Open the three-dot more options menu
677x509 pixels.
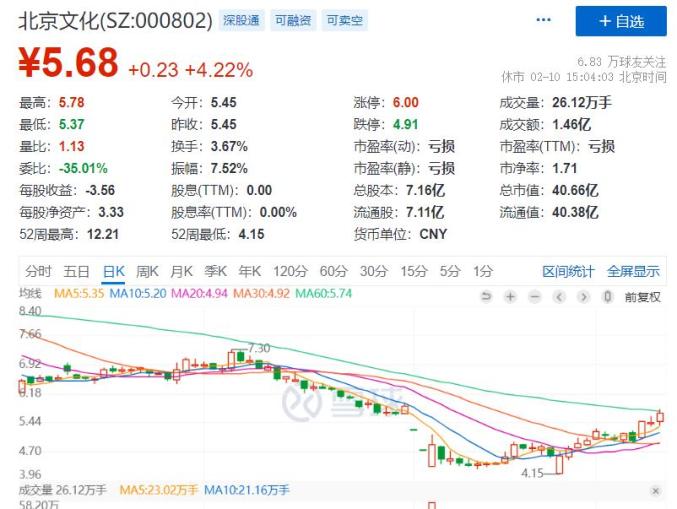(543, 20)
